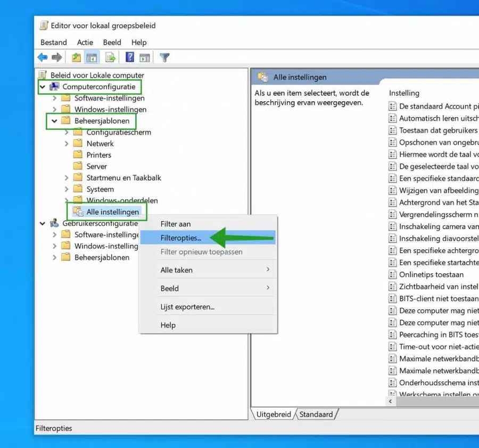Click the Computerconfiguratie computer icon

click(54, 86)
